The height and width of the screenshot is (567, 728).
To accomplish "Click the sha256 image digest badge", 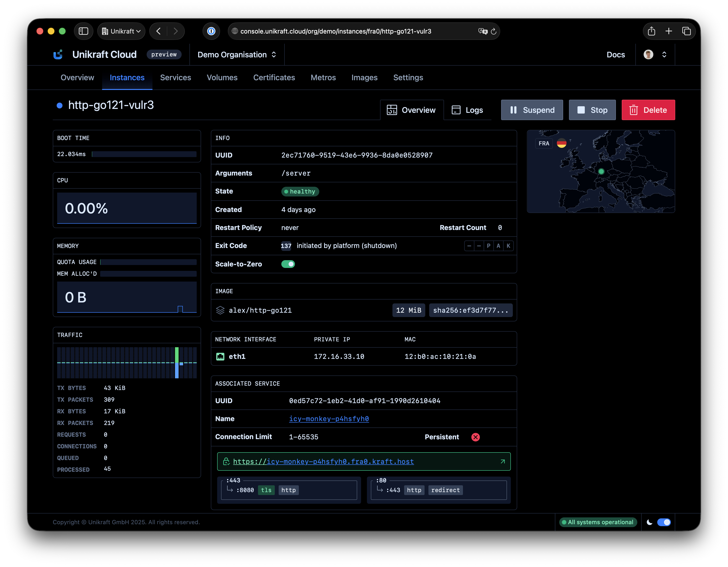I will click(470, 310).
